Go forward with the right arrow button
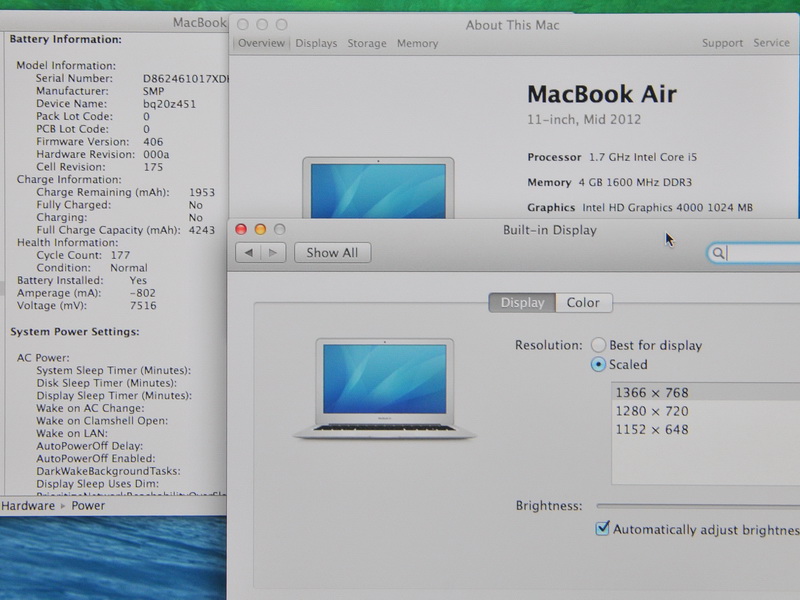800x600 pixels. click(273, 253)
